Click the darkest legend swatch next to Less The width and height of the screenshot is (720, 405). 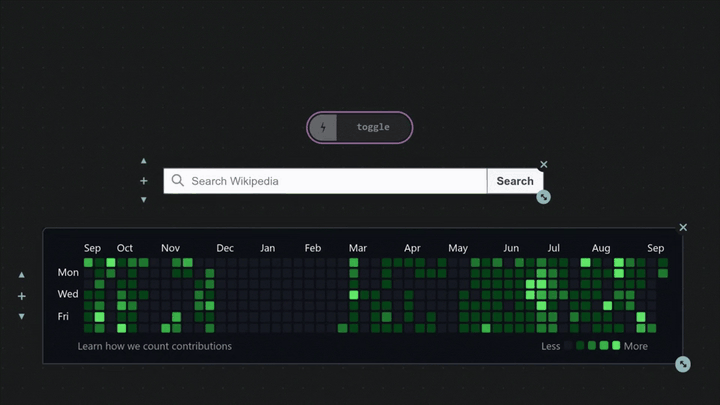568,346
